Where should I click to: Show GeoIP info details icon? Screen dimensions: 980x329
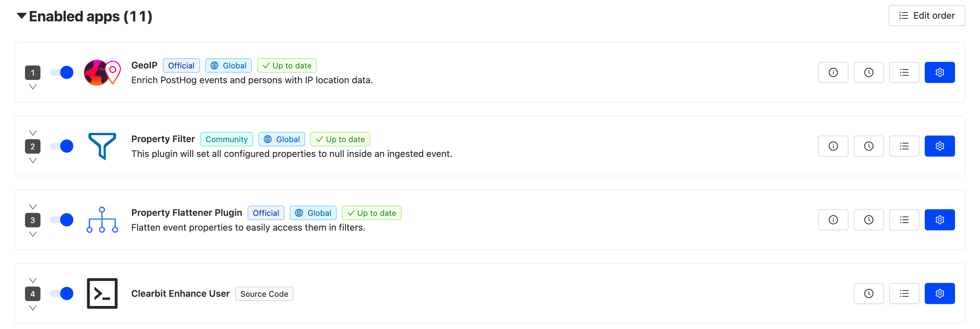[x=833, y=72]
